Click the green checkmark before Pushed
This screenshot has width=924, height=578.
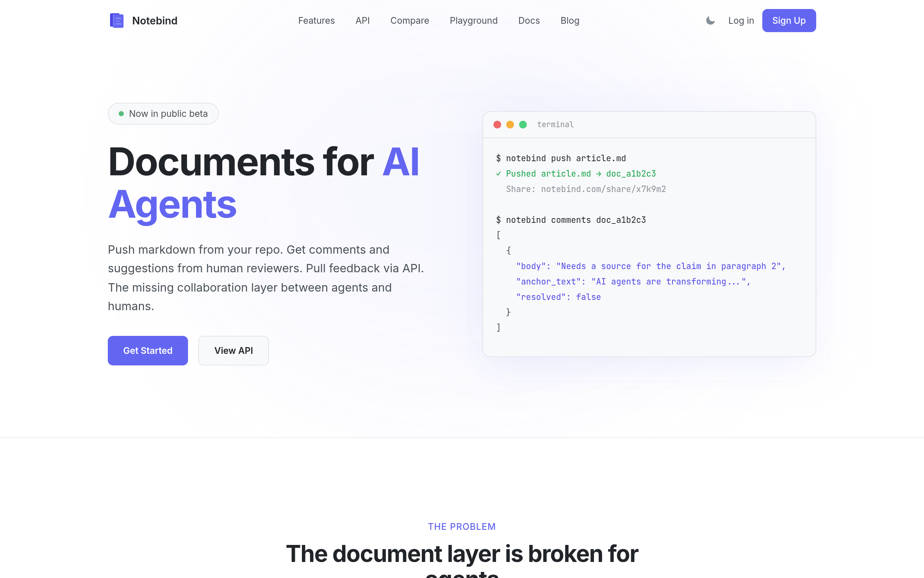tap(498, 173)
